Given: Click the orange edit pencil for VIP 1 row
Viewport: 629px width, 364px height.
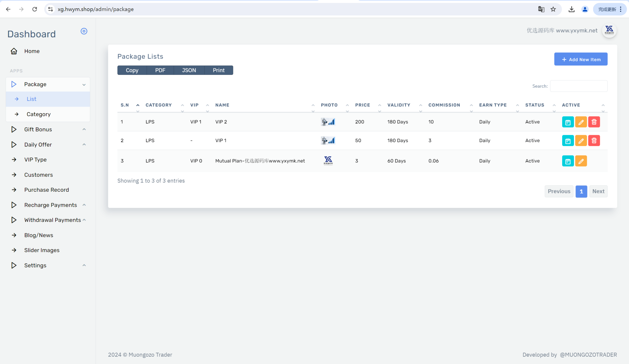Looking at the screenshot, I should [581, 141].
